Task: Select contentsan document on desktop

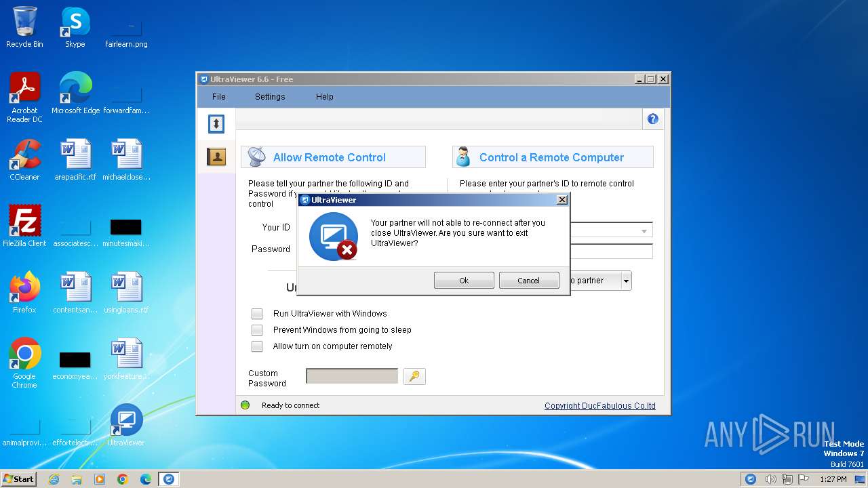Action: (75, 293)
